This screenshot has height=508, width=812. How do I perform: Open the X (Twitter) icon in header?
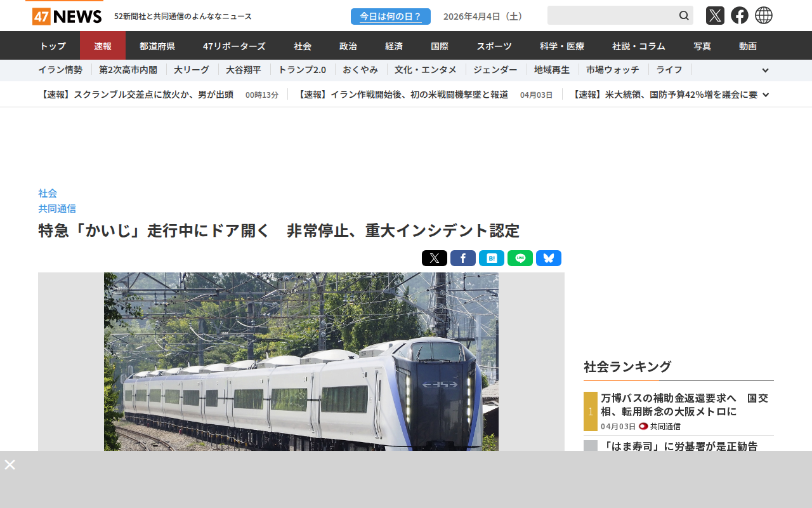pyautogui.click(x=715, y=15)
